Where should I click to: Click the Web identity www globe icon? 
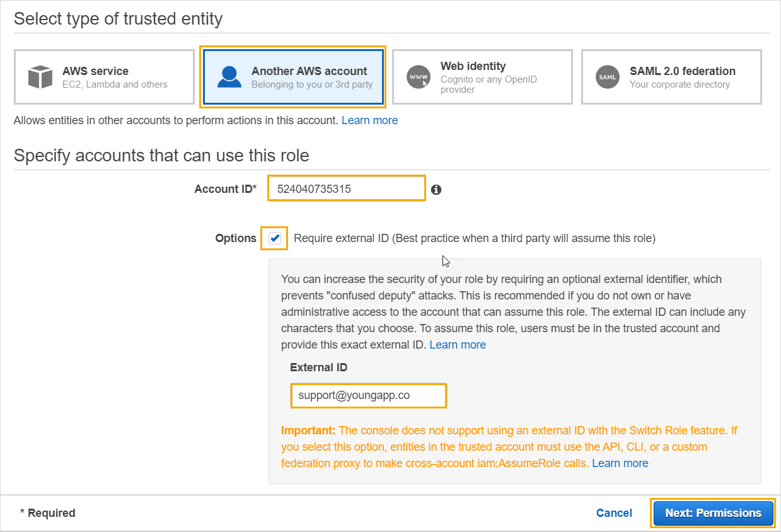[419, 77]
